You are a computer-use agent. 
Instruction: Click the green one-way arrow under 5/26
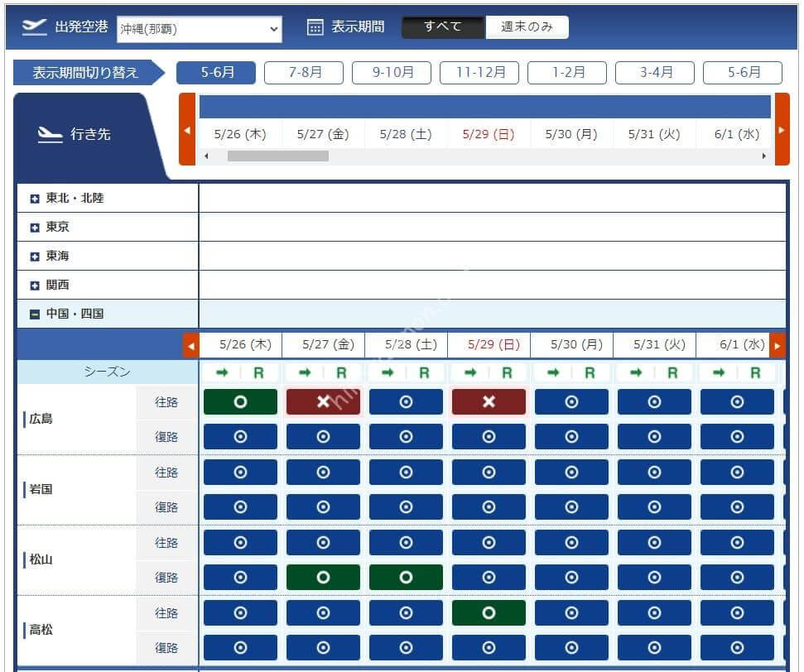point(222,372)
